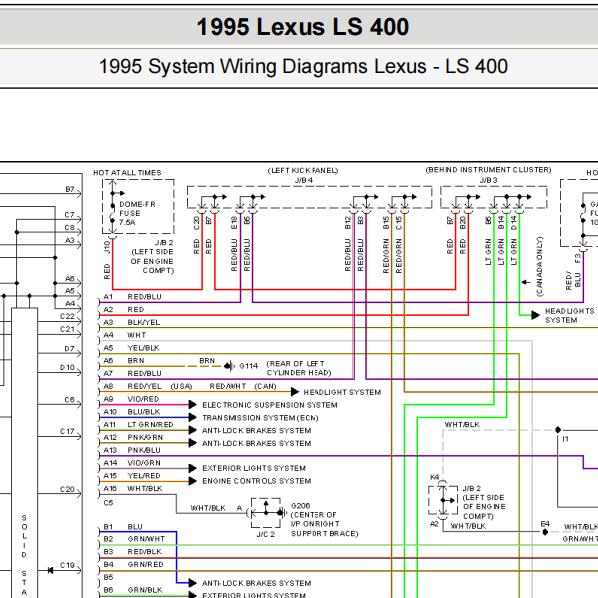Click pin label "B6 GRN/BLK"
Image resolution: width=598 pixels, height=598 pixels.
(133, 590)
